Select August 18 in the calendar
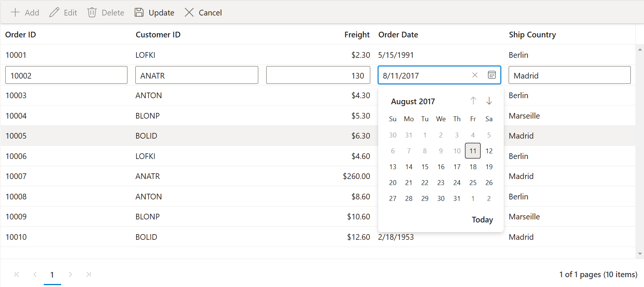644x287 pixels. 473,167
